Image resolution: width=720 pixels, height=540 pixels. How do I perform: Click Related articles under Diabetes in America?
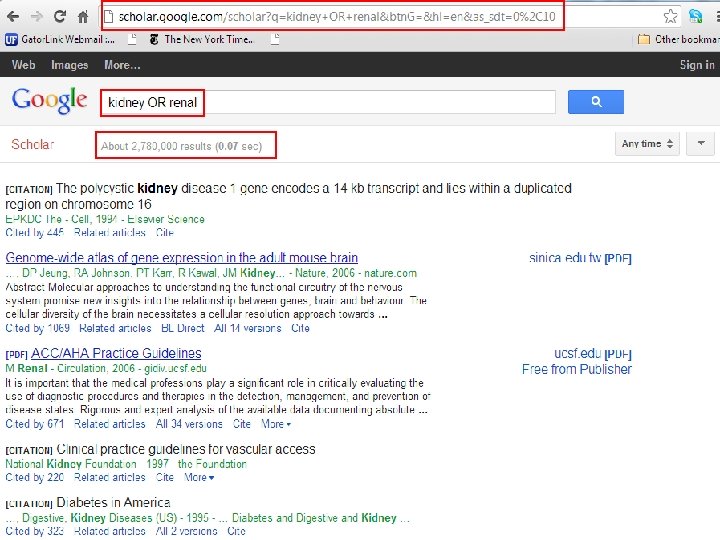coord(110,531)
